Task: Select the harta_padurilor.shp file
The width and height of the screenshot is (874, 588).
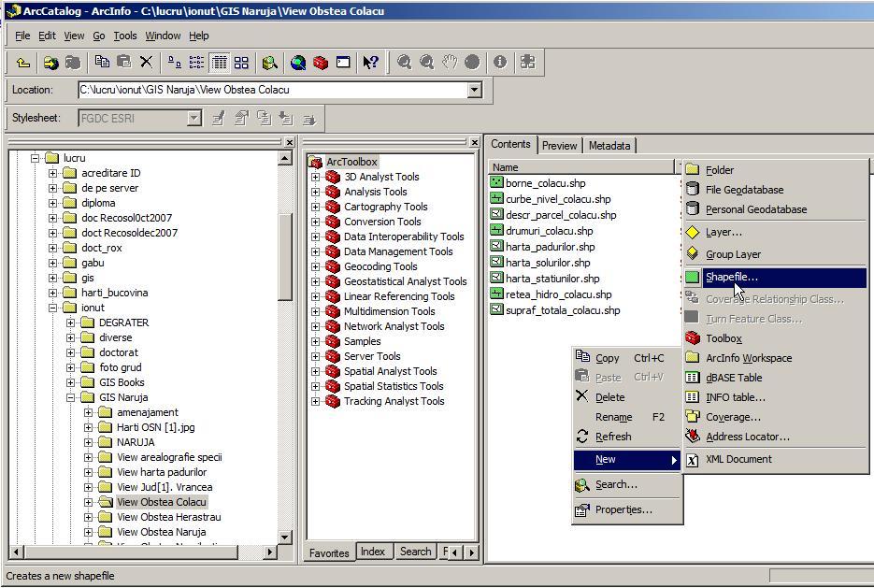Action: point(550,247)
